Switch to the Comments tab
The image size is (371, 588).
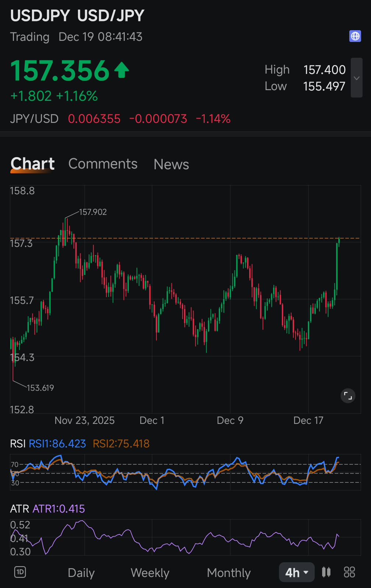pyautogui.click(x=103, y=164)
